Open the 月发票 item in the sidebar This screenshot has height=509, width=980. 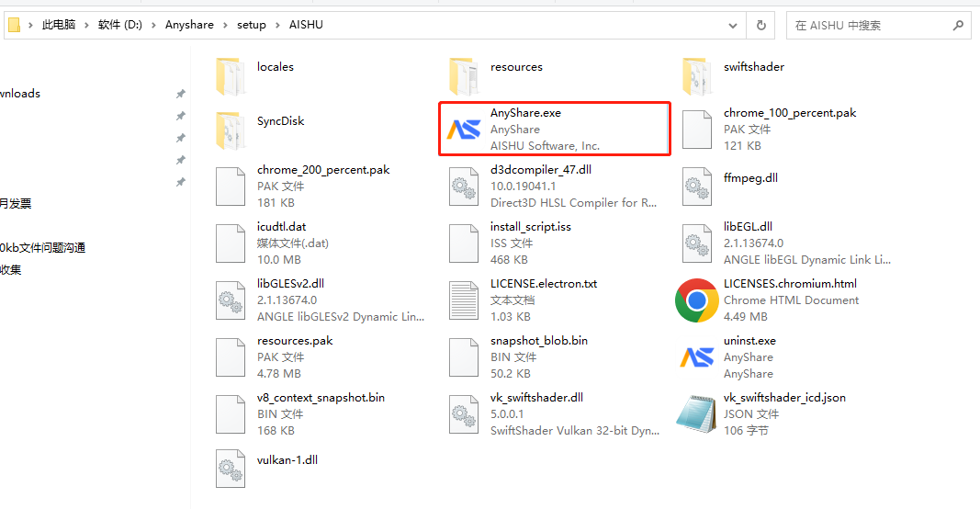pyautogui.click(x=16, y=203)
